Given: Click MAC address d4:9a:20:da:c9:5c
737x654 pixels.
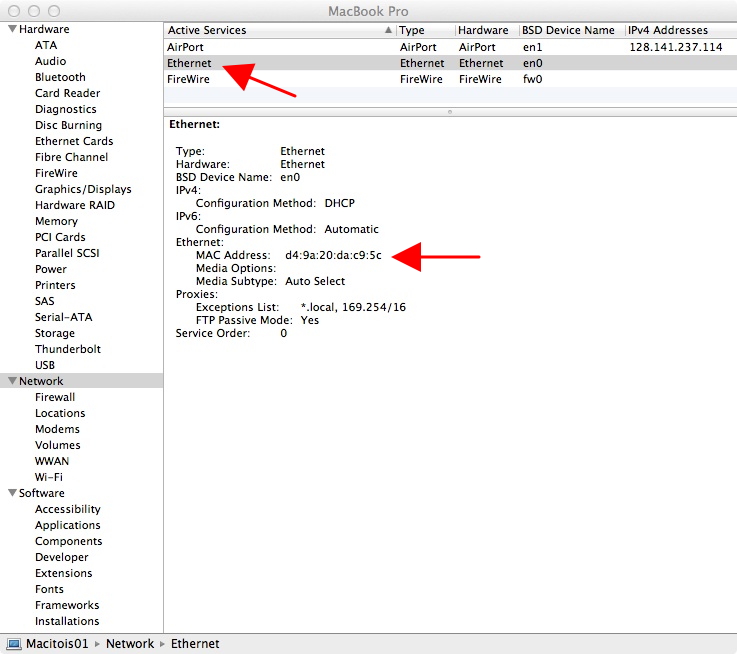Looking at the screenshot, I should coord(333,255).
